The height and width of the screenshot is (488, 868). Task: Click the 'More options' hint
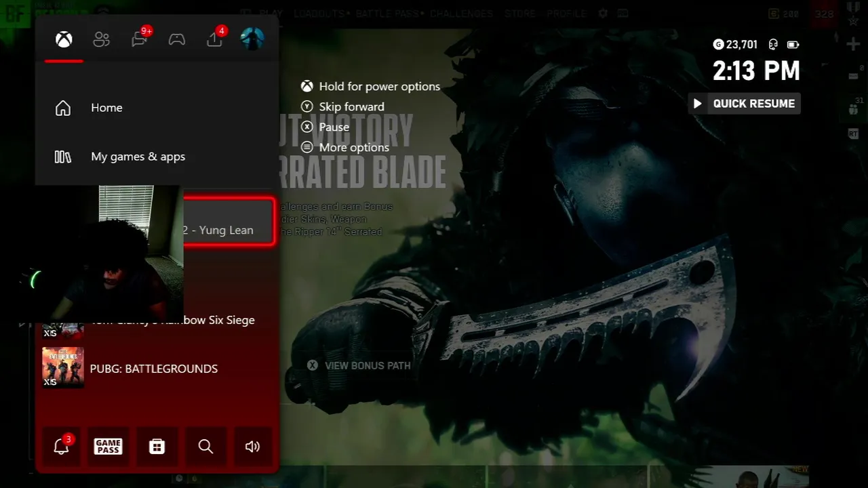pyautogui.click(x=345, y=147)
